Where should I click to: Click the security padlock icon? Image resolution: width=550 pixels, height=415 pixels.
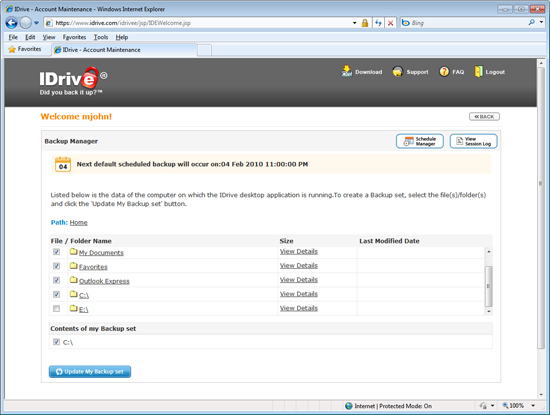pos(365,23)
